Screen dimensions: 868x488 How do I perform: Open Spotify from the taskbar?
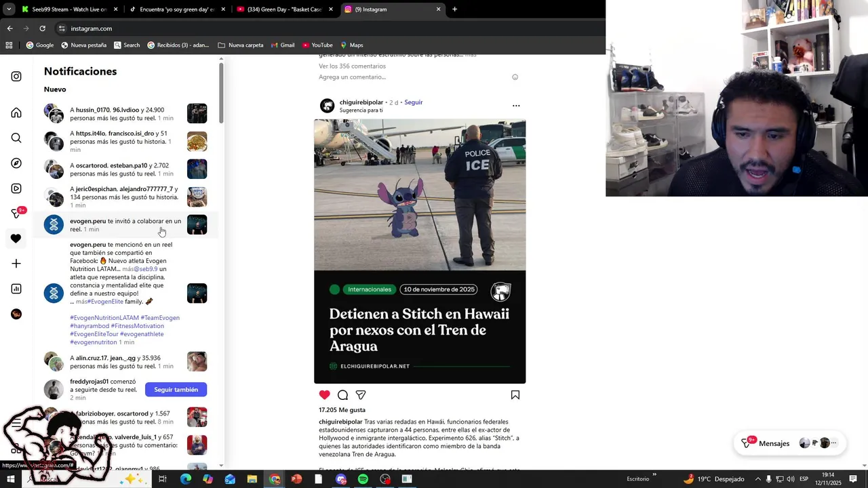coord(363,479)
